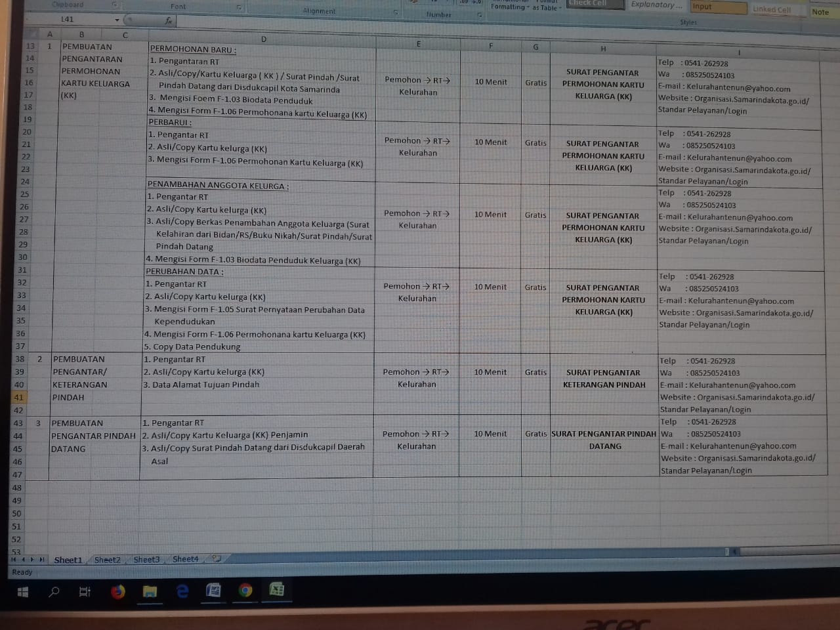Open Microsoft Edge from the taskbar
This screenshot has height=630, width=840.
tap(182, 591)
